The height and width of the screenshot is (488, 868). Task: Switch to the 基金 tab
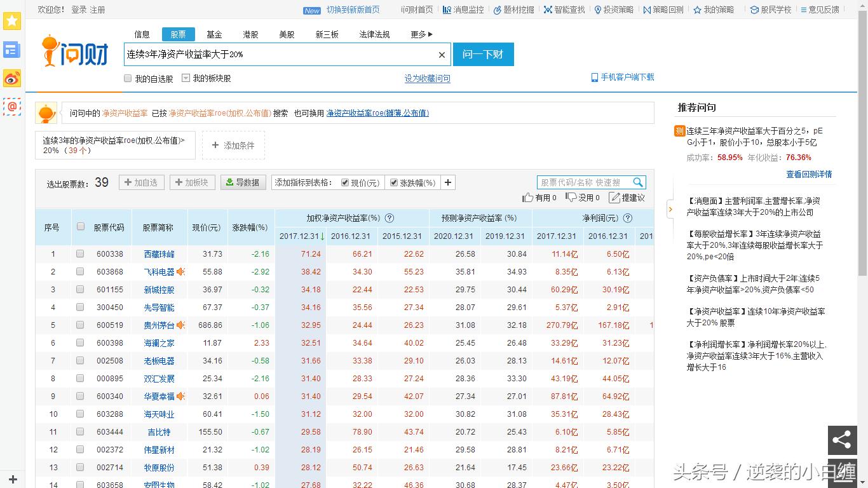point(214,34)
